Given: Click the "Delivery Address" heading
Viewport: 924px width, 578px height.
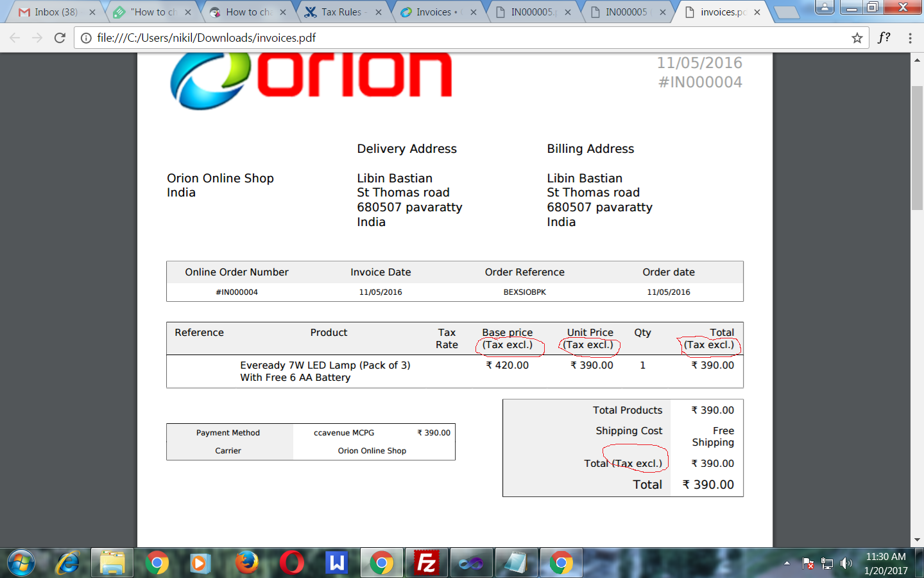Looking at the screenshot, I should click(407, 149).
